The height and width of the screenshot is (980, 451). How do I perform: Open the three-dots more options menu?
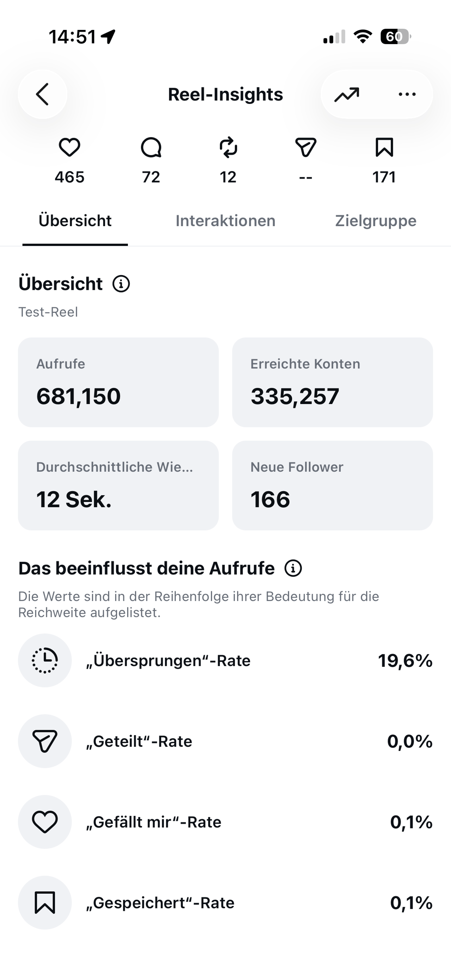pos(407,94)
